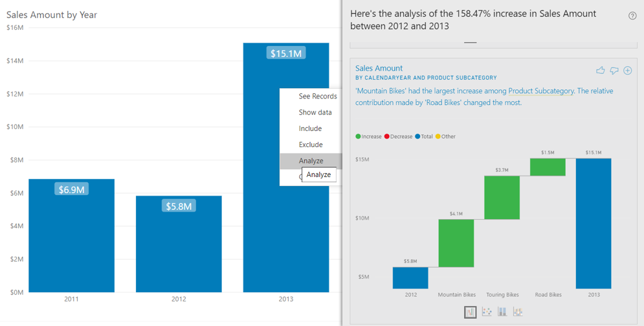Click the blue Total legend swatch
Screen dimensions: 644x326
point(417,137)
